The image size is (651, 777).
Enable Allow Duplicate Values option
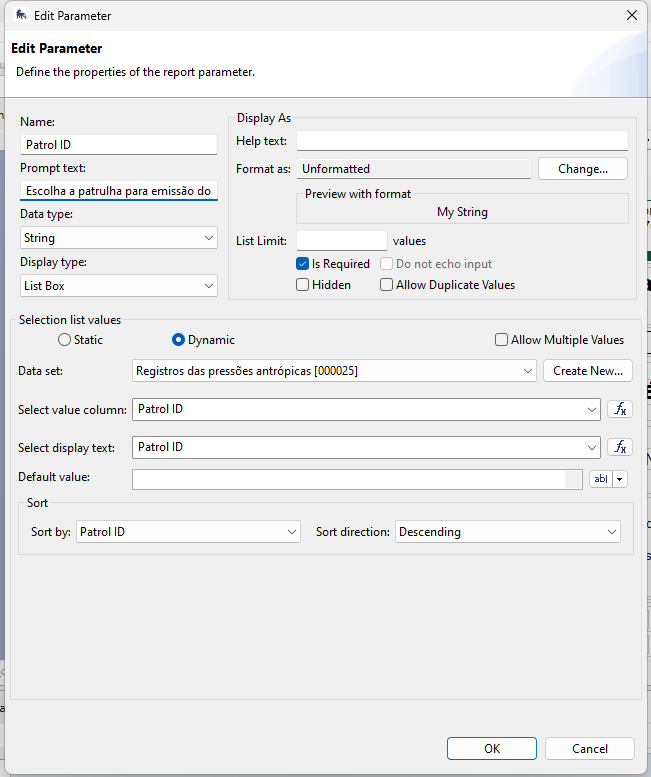point(387,285)
